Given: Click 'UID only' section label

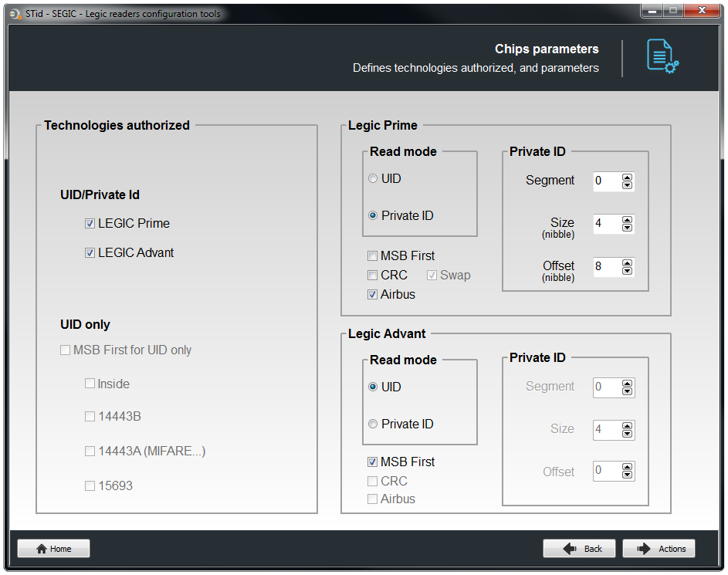Looking at the screenshot, I should tap(85, 324).
